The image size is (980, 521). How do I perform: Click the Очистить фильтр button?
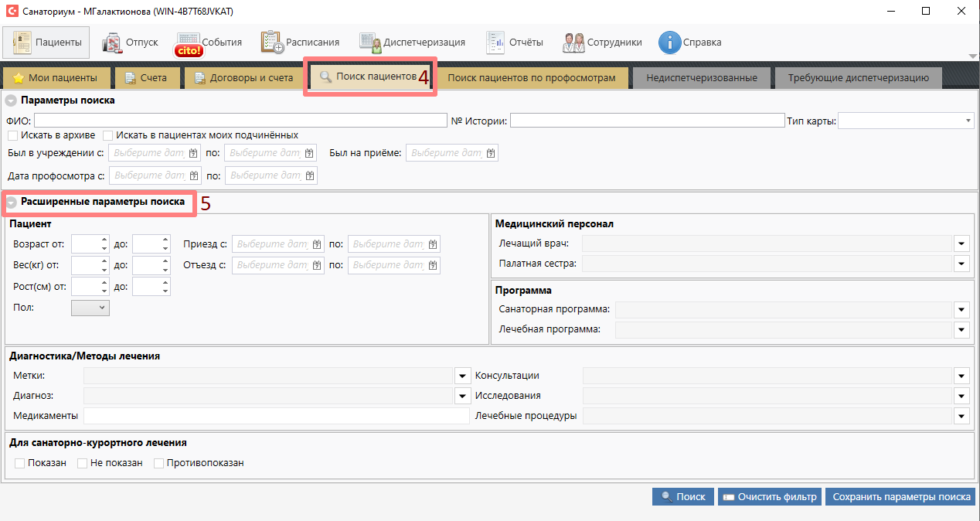click(x=769, y=497)
